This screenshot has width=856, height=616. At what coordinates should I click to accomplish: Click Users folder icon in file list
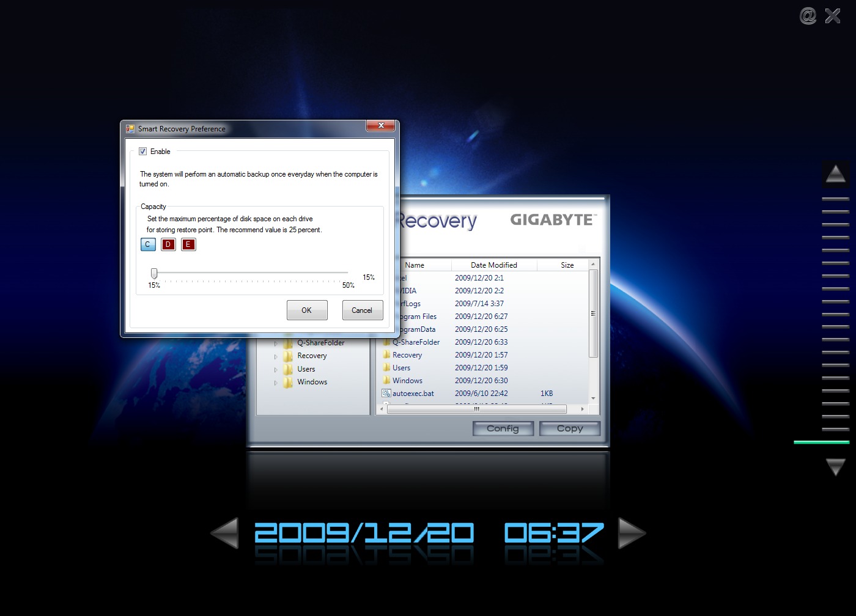click(x=386, y=367)
